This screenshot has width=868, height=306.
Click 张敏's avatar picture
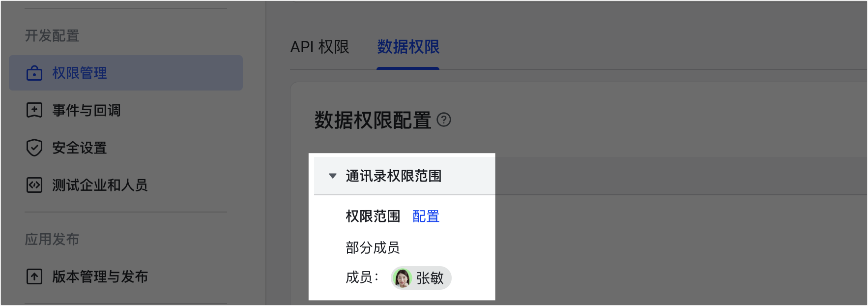tap(403, 278)
